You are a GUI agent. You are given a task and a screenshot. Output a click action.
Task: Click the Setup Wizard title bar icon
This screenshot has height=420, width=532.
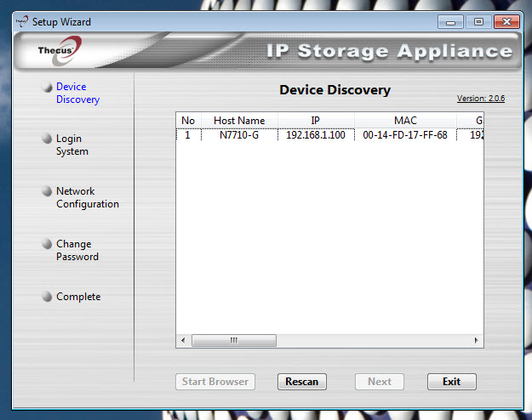(22, 21)
